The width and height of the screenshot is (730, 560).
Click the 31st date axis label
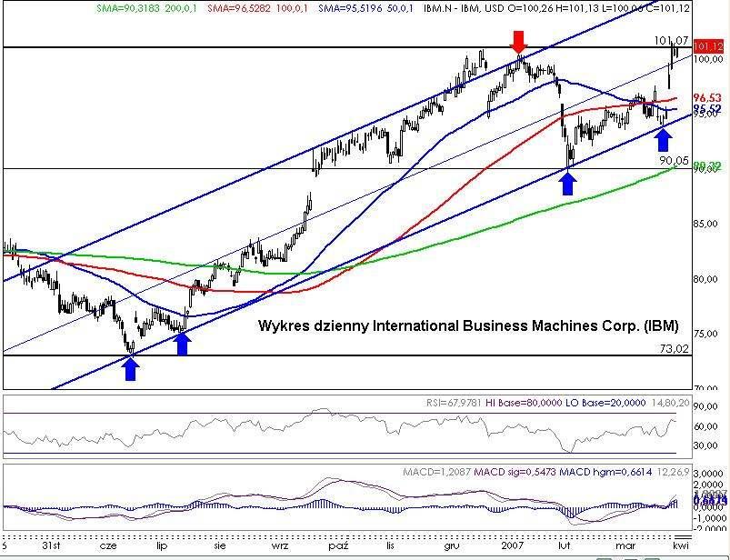51,545
